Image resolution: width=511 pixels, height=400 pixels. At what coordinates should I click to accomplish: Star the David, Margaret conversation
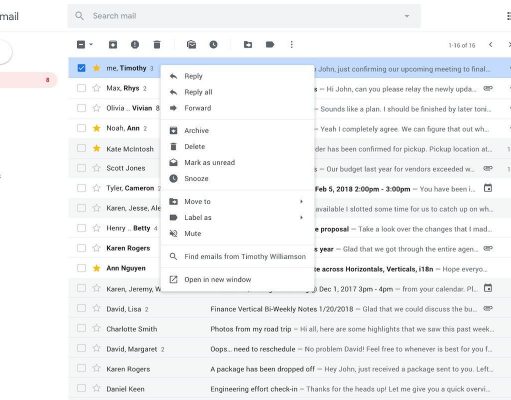pyautogui.click(x=96, y=348)
